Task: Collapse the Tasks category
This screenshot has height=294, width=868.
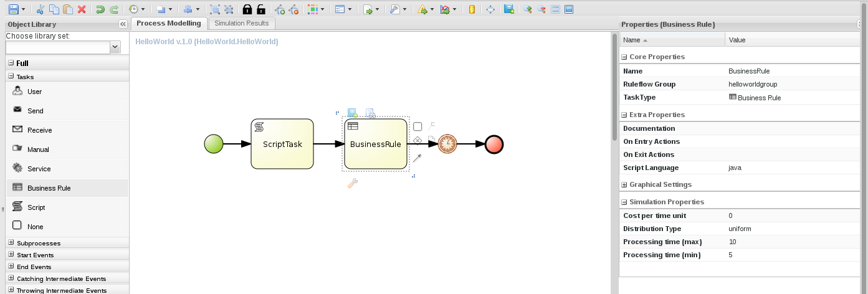Action: (11, 77)
